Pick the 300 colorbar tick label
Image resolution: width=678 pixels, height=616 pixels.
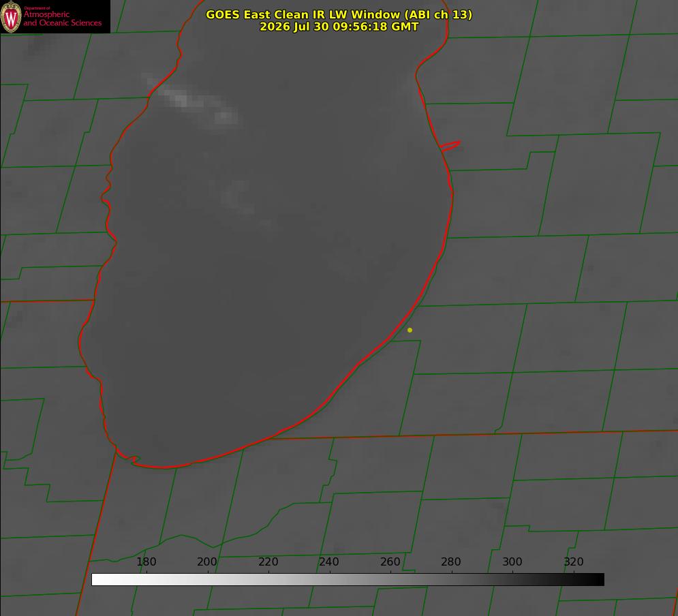tap(512, 561)
